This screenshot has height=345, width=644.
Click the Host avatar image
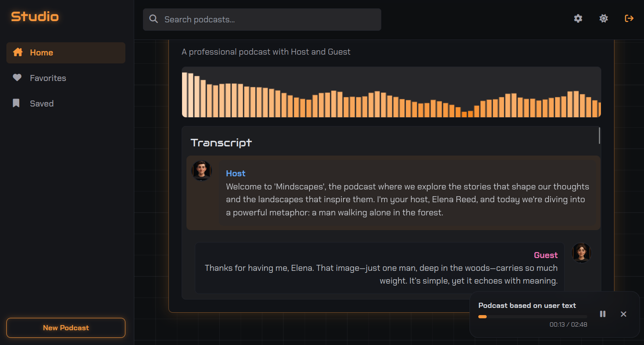(x=202, y=170)
